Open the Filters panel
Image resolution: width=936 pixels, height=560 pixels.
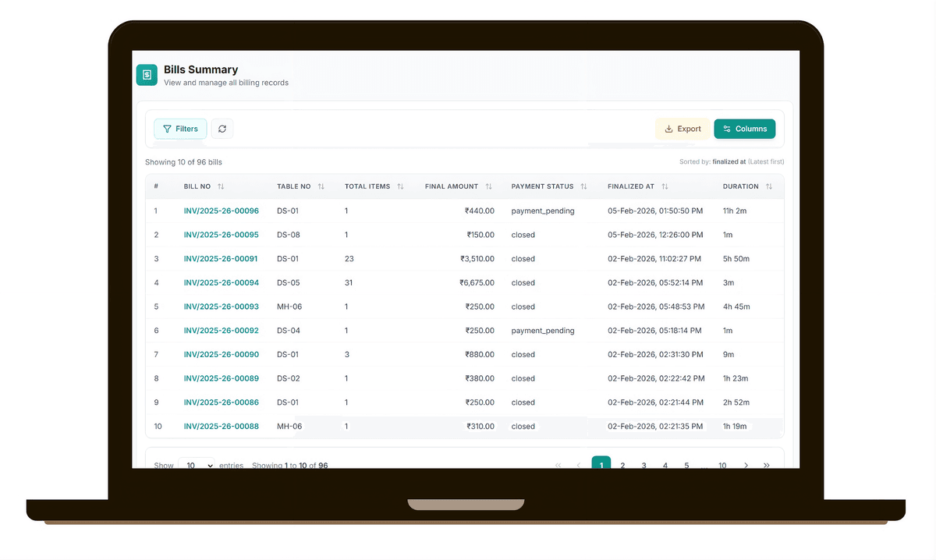[180, 129]
